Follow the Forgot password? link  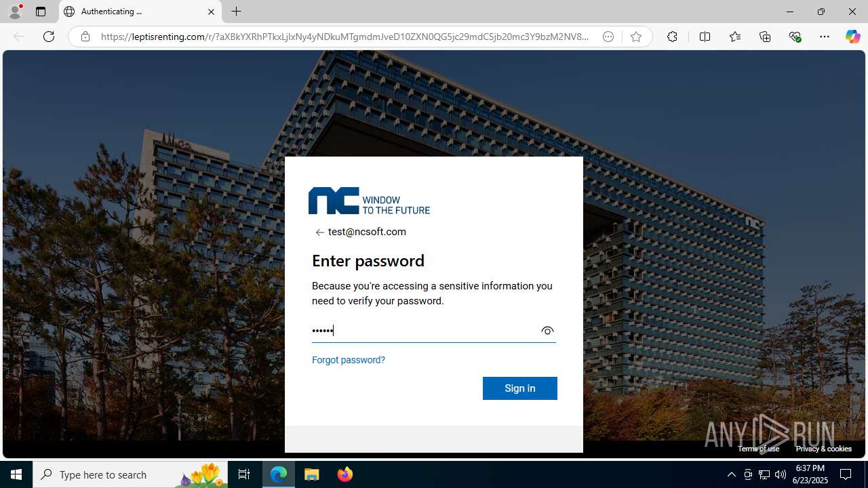349,360
